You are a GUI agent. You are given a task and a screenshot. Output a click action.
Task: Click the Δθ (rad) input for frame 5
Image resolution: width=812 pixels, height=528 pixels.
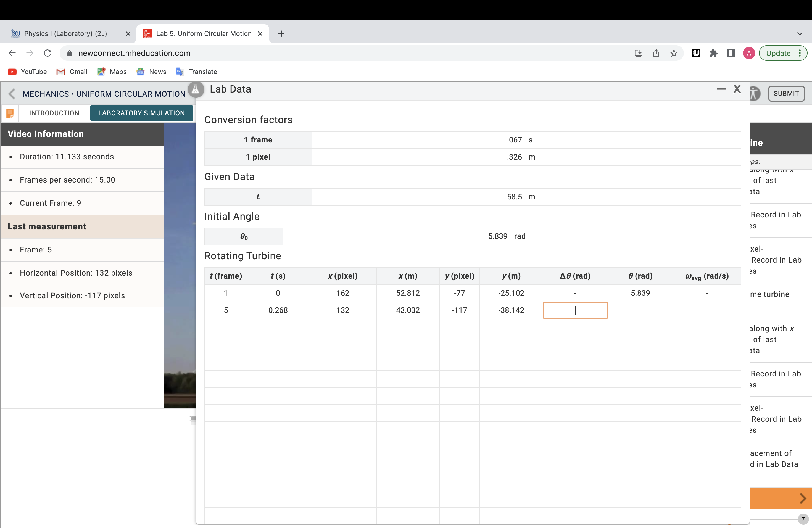point(575,310)
